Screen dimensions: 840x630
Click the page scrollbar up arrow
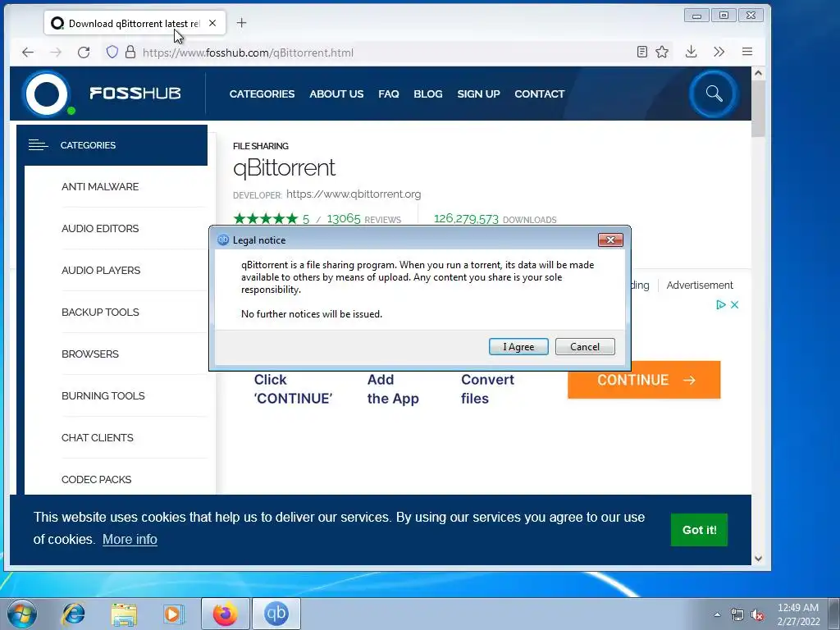(758, 73)
